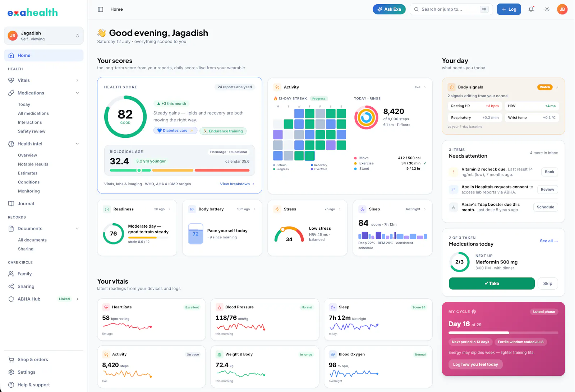The height and width of the screenshot is (392, 575).
Task: Click the Log button
Action: coord(509,9)
